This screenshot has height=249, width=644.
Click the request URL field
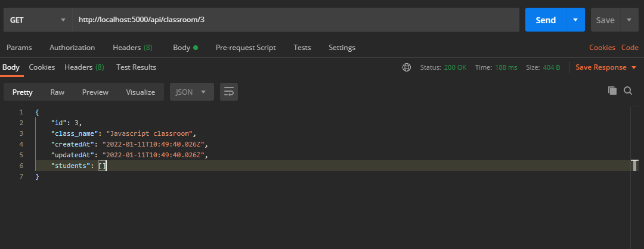[296, 20]
